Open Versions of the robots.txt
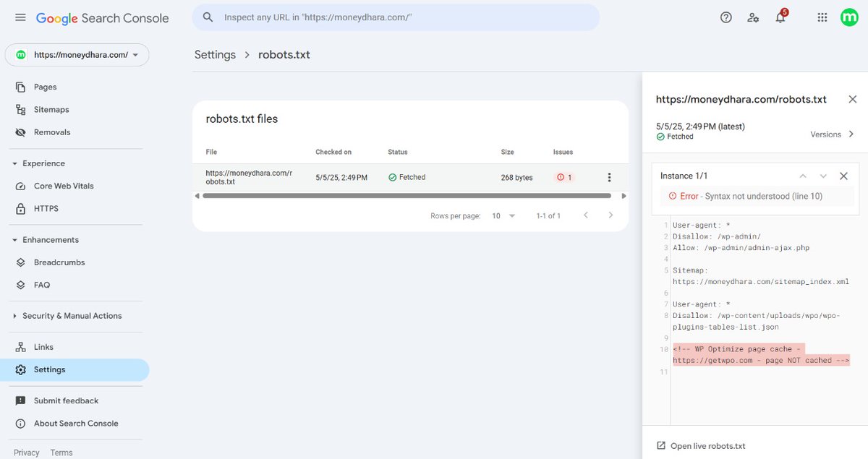This screenshot has width=868, height=459. click(833, 134)
